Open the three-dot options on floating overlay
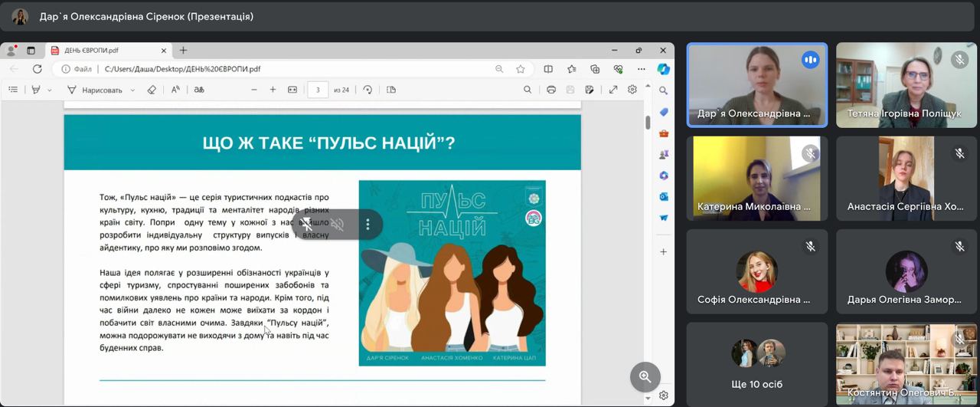The height and width of the screenshot is (407, 980). tap(367, 225)
